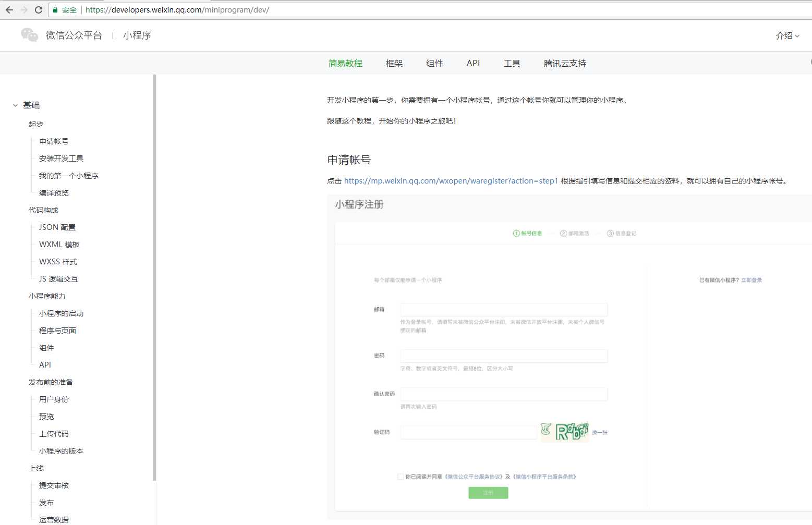Open 安装开发工具 in the sidebar
Screen dimensions: 812x525
tap(61, 158)
